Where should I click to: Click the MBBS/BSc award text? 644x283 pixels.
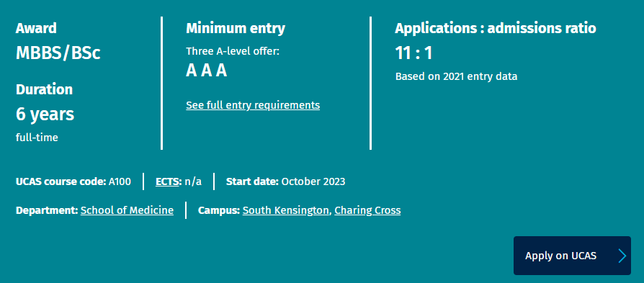click(x=58, y=53)
